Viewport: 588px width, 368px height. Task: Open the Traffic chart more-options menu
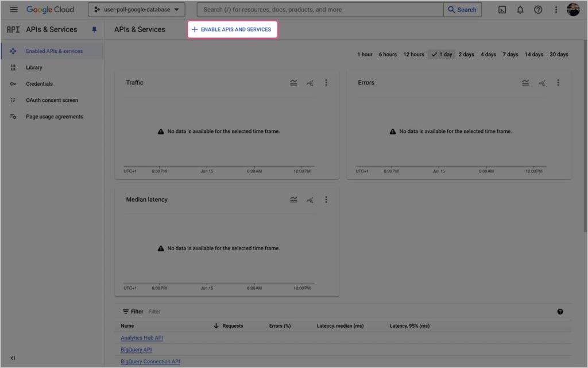pyautogui.click(x=326, y=83)
